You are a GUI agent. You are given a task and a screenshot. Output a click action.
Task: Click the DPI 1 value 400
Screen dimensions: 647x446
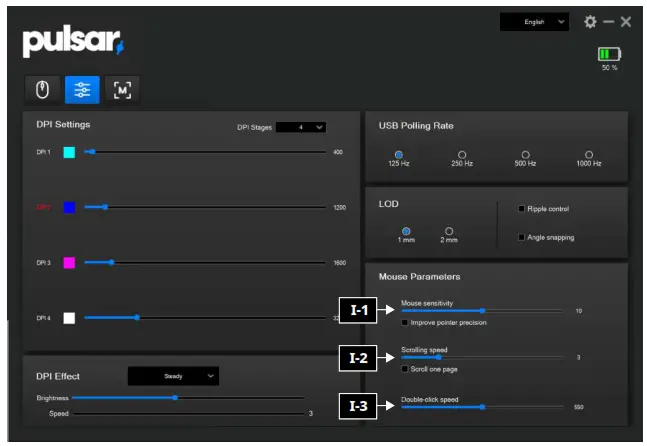coord(338,152)
